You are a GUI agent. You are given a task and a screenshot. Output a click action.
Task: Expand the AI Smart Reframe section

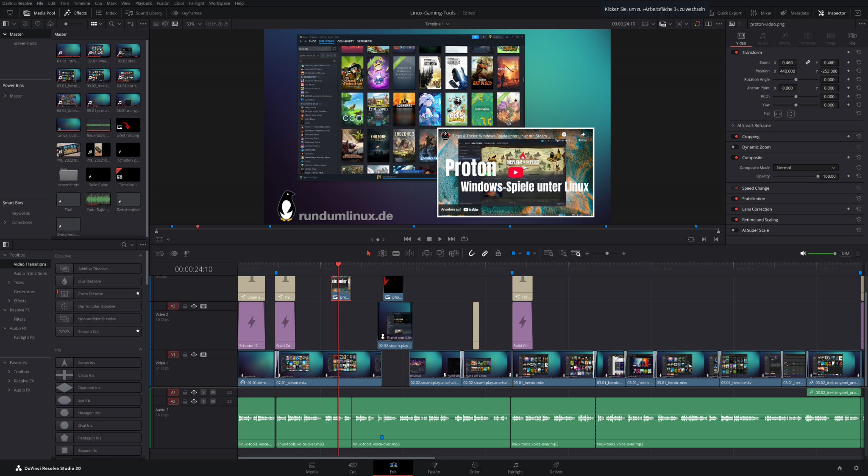733,126
